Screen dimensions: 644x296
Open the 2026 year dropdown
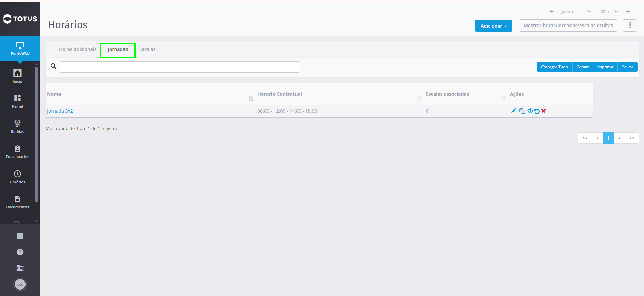pos(609,11)
